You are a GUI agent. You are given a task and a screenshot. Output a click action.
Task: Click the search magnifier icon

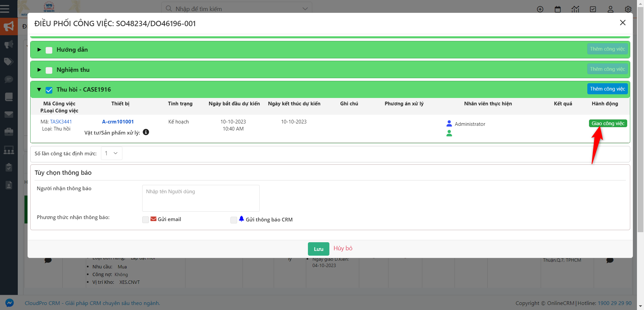[x=169, y=9]
